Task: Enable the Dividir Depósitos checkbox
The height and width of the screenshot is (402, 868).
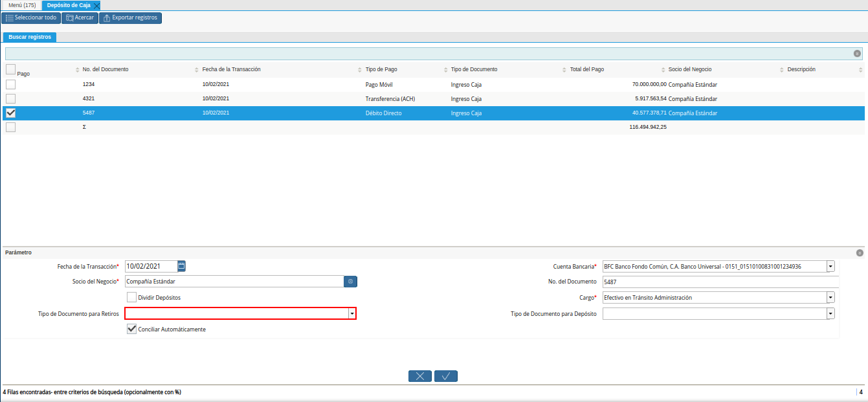Action: click(132, 297)
